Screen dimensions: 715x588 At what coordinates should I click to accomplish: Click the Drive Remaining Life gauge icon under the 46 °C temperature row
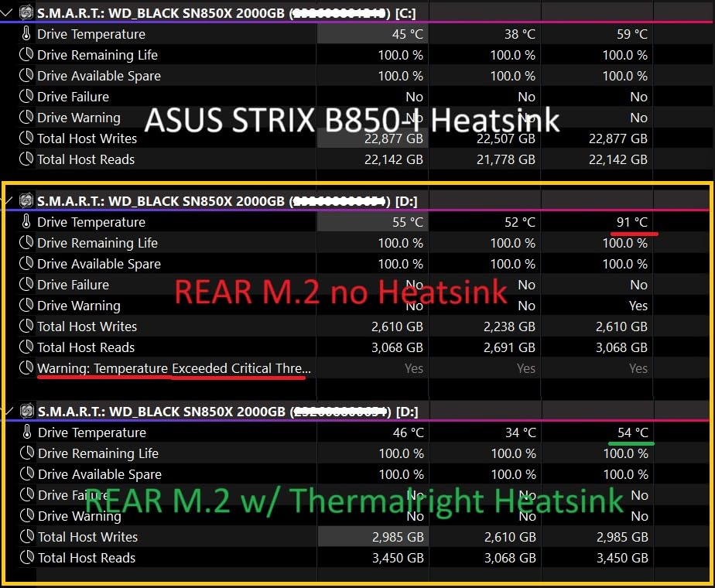pyautogui.click(x=27, y=453)
